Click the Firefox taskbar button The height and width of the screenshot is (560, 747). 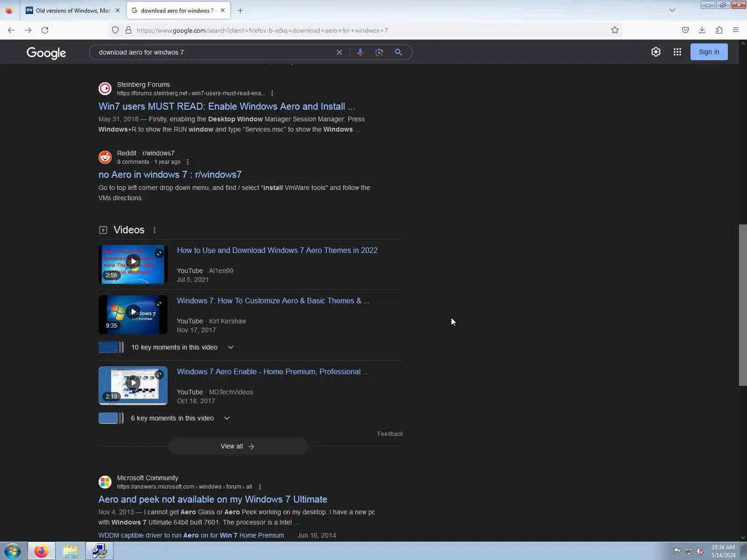[x=42, y=551]
